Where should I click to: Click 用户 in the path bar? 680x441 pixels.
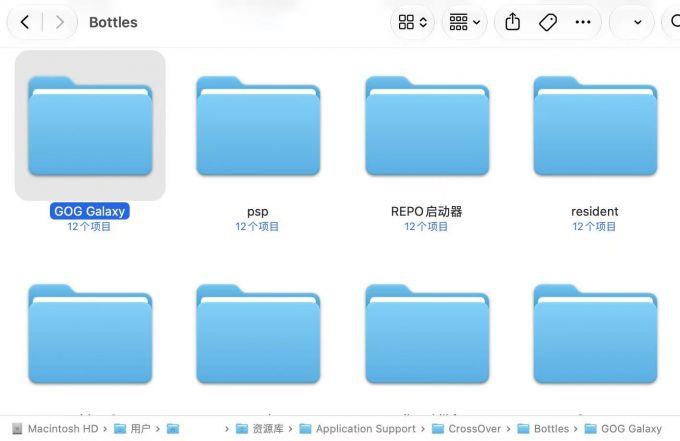pyautogui.click(x=132, y=428)
